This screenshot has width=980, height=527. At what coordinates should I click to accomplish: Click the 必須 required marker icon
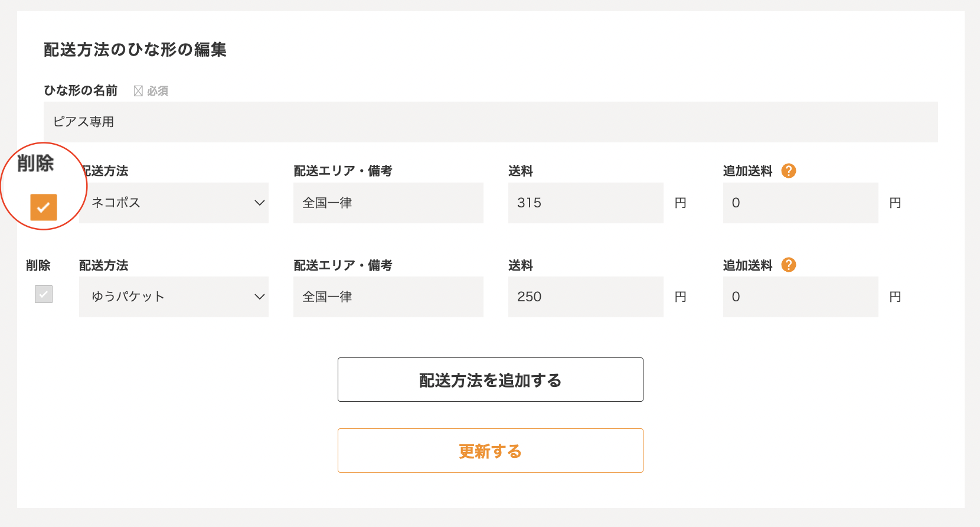click(x=138, y=91)
